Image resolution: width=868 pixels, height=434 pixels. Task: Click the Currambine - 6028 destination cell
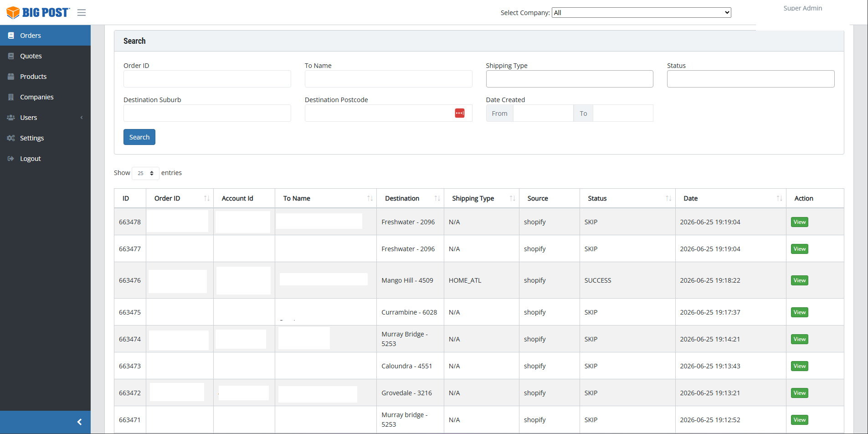[409, 312]
